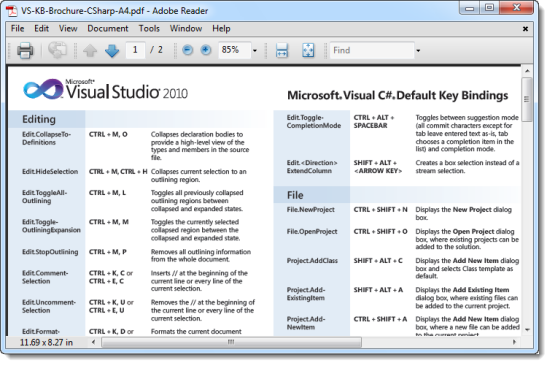Viewport: 550px width, 365px height.
Task: Click Edit.StopOutlining command text
Action: [x=50, y=252]
